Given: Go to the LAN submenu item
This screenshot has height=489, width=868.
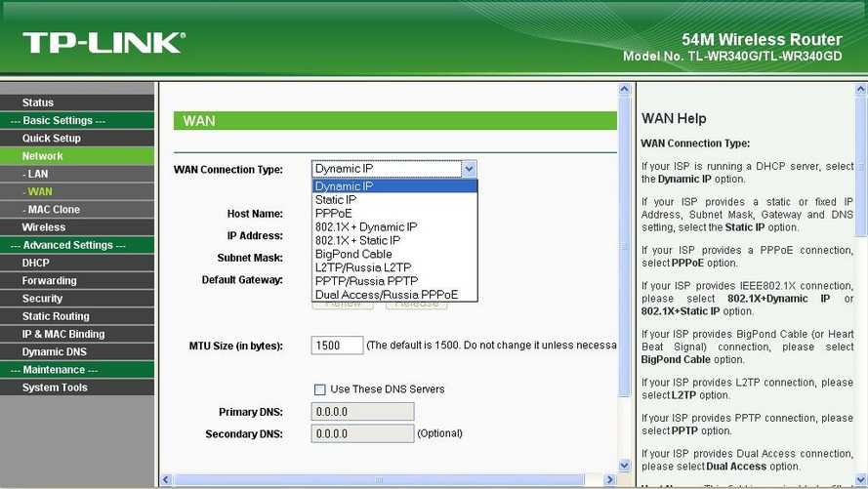Looking at the screenshot, I should click(x=38, y=174).
